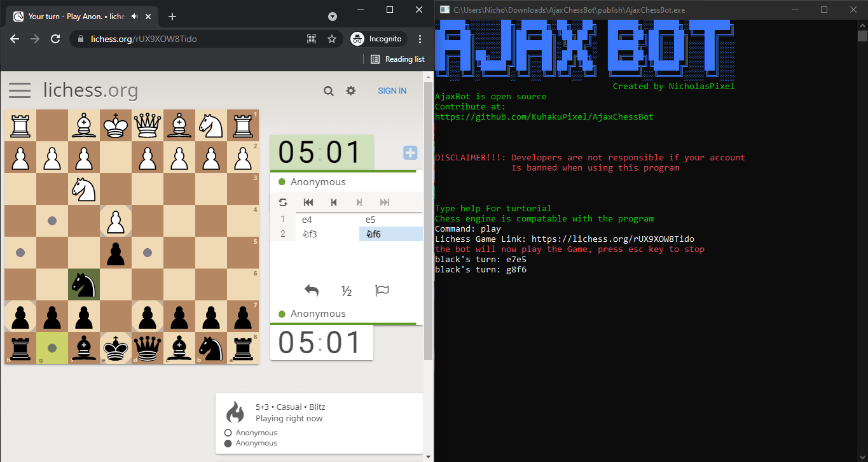Click the white queen on the top row

point(148,125)
